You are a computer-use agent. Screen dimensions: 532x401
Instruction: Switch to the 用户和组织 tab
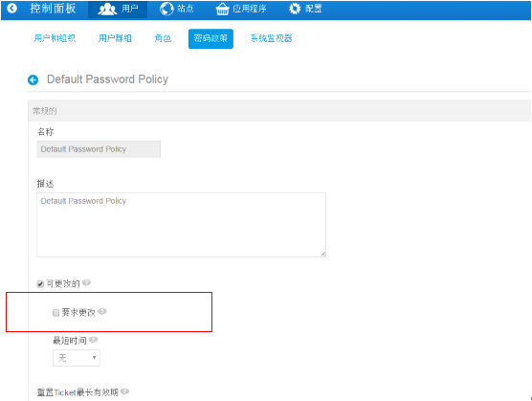coord(55,38)
